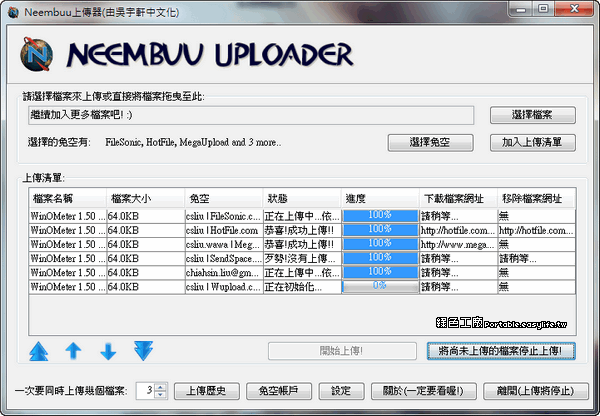The image size is (600, 416).
Task: Click the HotFile row download URL http://hotfile.com
Action: coord(458,231)
